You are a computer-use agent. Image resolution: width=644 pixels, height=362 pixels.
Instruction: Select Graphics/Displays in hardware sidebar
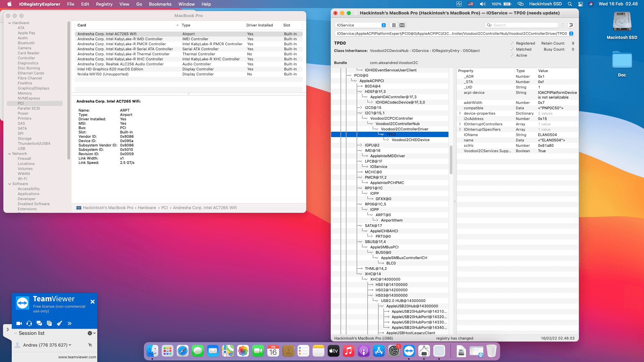33,88
